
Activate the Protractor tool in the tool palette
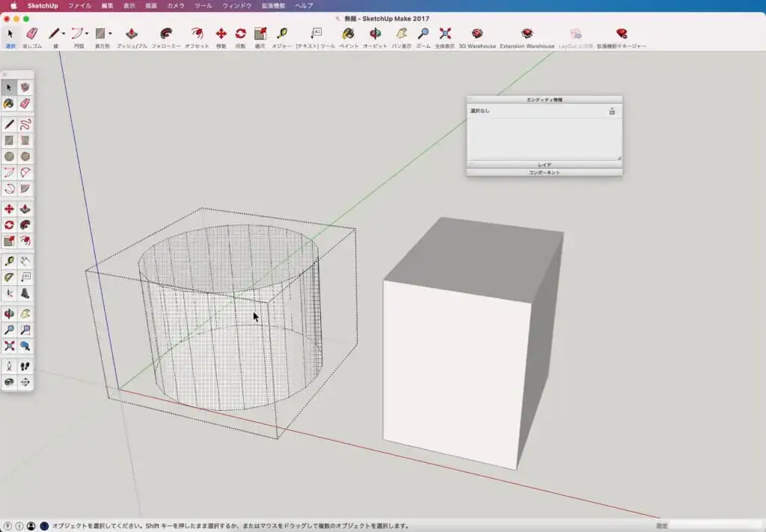pos(9,277)
